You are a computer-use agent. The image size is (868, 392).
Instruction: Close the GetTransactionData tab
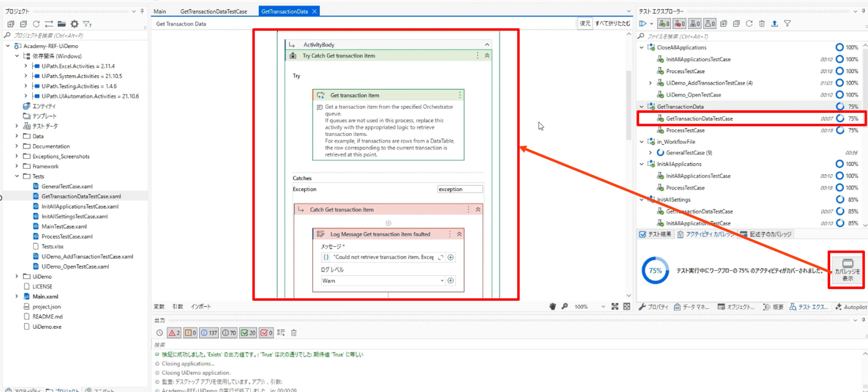(315, 11)
